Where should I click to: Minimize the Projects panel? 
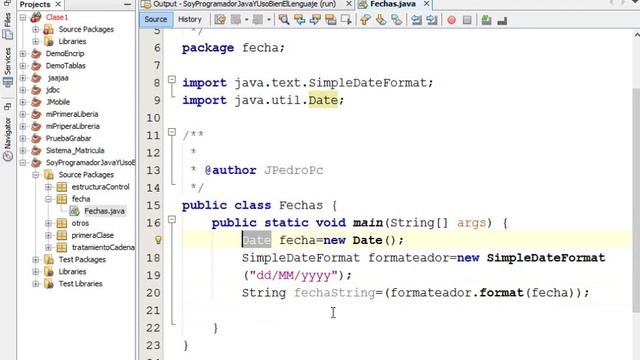[x=127, y=4]
